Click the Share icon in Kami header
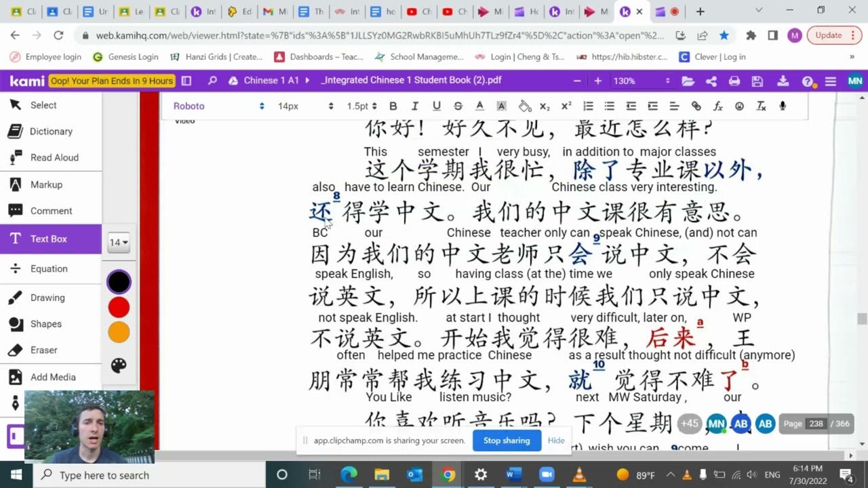The width and height of the screenshot is (868, 488). coord(711,81)
